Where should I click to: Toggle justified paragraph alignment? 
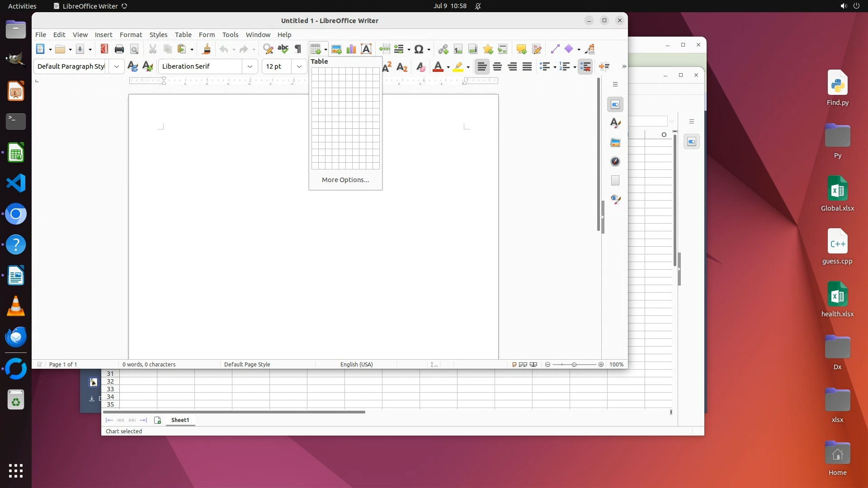tap(527, 67)
